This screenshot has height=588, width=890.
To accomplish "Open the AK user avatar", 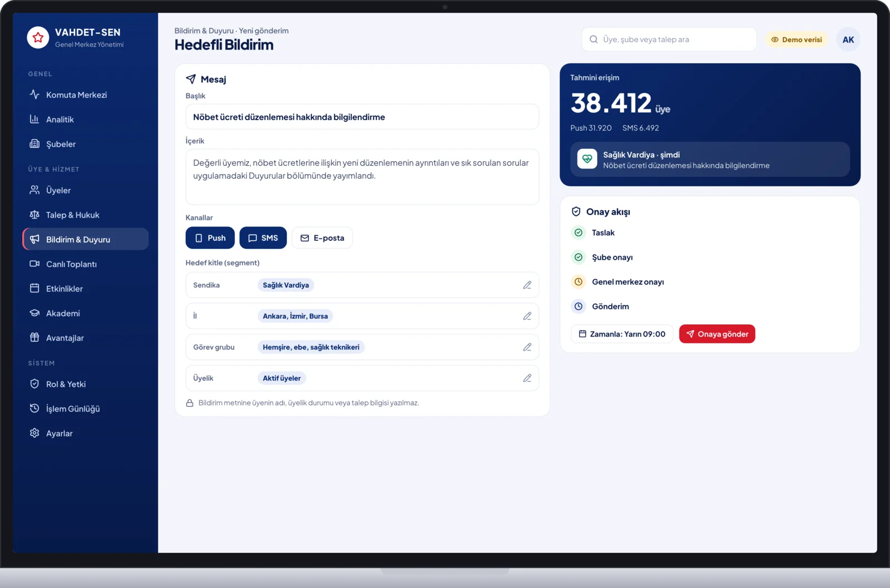I will [x=848, y=39].
